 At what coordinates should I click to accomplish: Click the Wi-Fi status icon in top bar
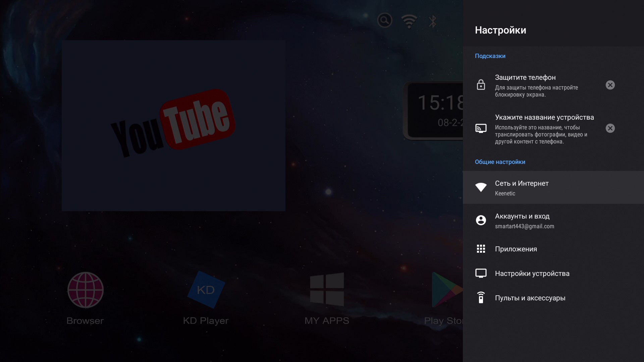(x=409, y=21)
